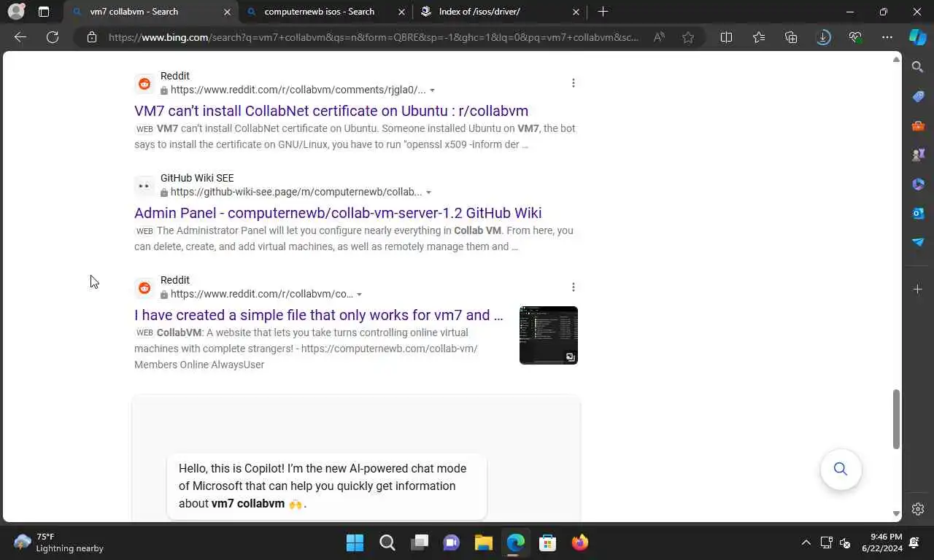Image resolution: width=934 pixels, height=560 pixels.
Task: Click the GitHub Wiki SEE site name
Action: coord(197,178)
